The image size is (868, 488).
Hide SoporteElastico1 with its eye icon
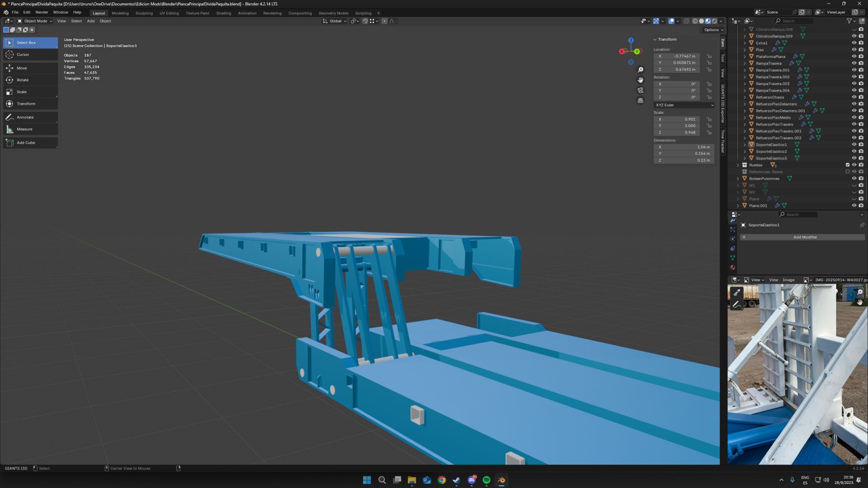point(854,145)
